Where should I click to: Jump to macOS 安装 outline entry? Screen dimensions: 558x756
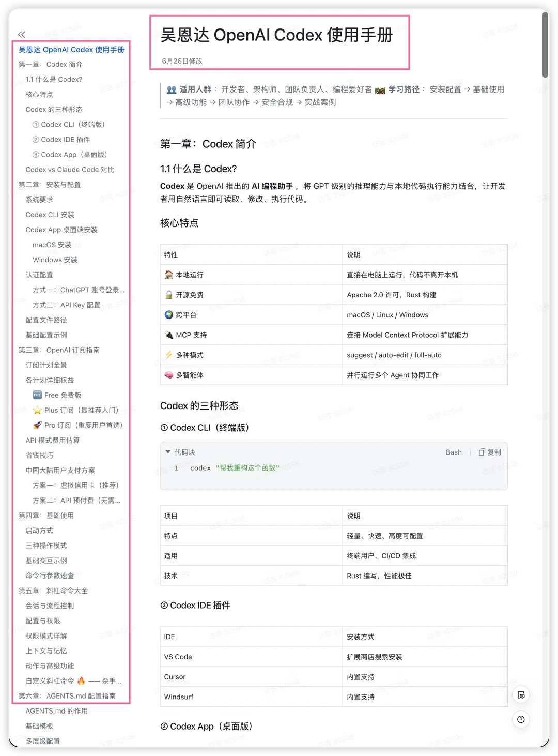pyautogui.click(x=52, y=245)
